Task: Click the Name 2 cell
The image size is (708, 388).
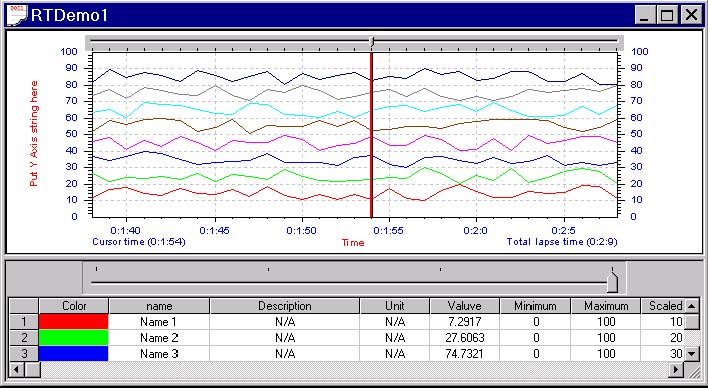Action: (159, 337)
